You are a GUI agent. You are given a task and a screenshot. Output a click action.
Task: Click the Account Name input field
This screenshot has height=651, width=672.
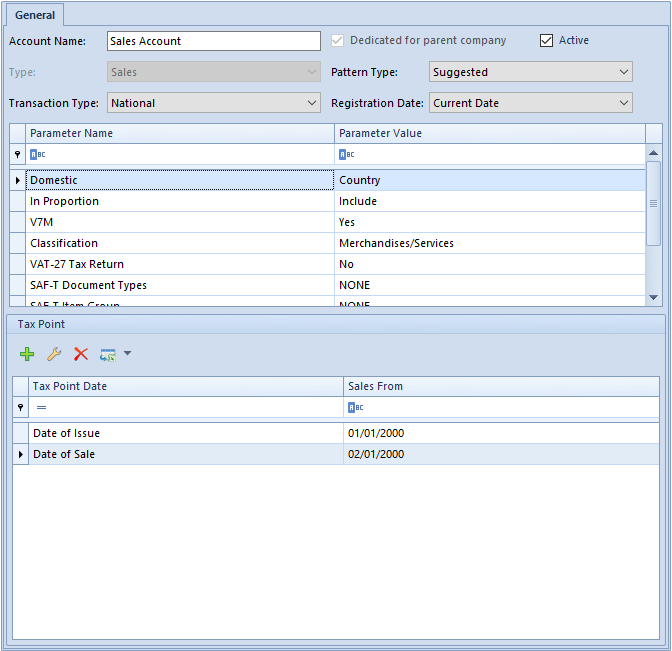coord(214,41)
